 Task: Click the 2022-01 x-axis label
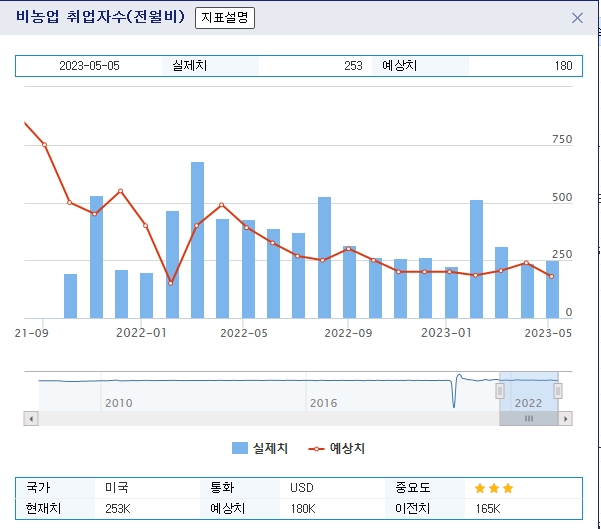click(141, 333)
